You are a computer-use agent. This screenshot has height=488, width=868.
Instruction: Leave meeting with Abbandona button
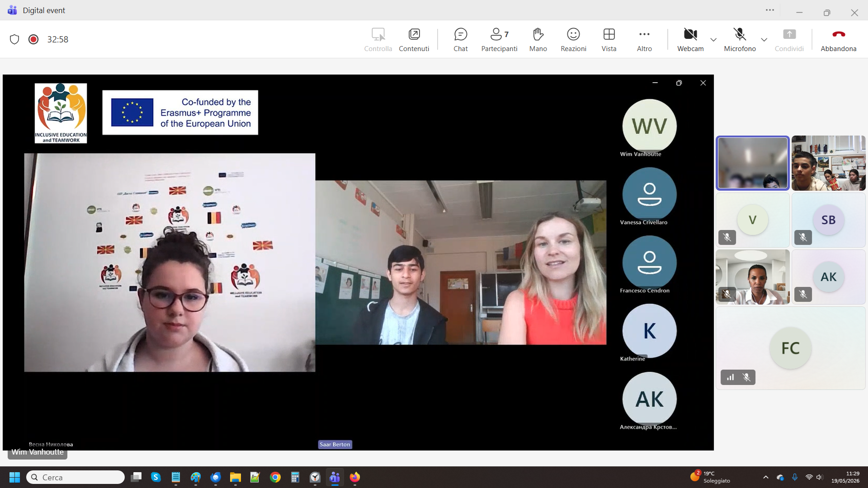[838, 39]
